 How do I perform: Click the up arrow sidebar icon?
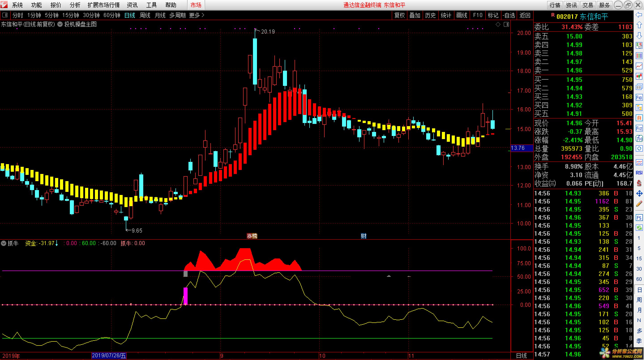coord(639,25)
